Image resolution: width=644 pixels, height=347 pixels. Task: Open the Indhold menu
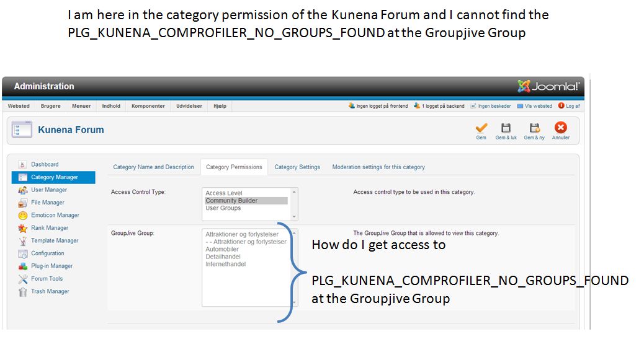pyautogui.click(x=111, y=106)
